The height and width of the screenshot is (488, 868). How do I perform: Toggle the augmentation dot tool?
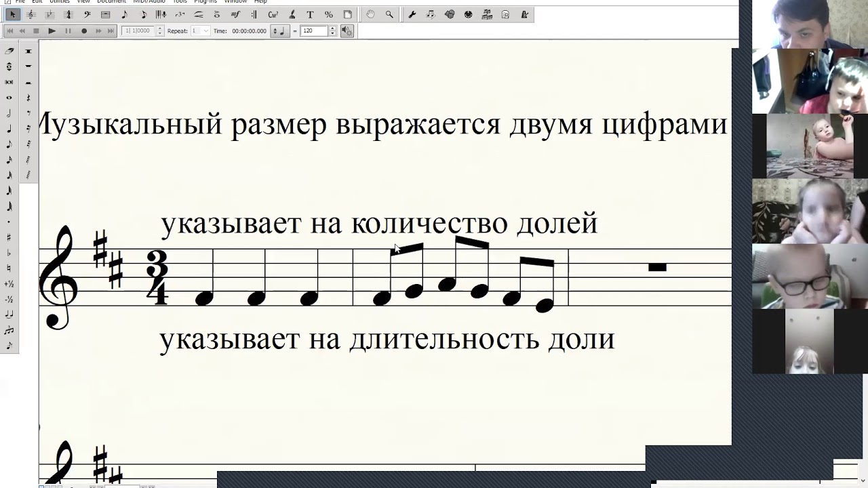(x=9, y=222)
